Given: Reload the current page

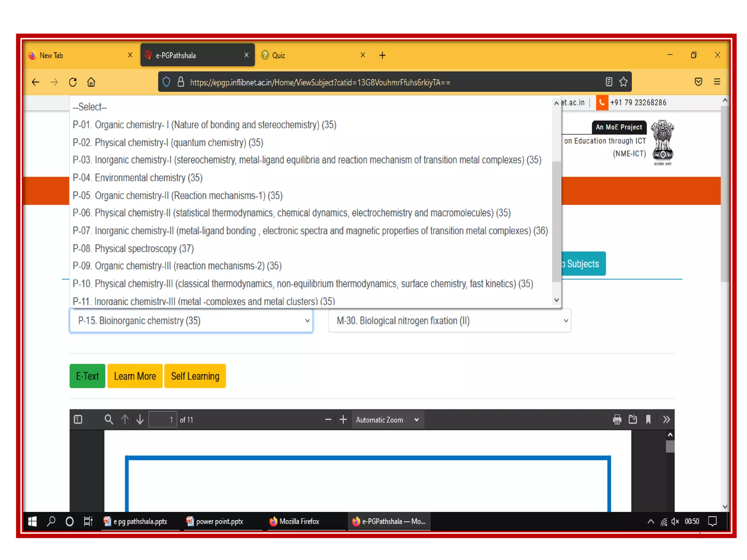Looking at the screenshot, I should [x=73, y=82].
